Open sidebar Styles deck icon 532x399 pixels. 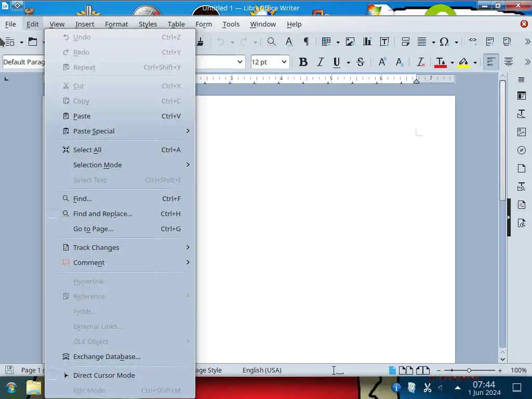(x=522, y=114)
